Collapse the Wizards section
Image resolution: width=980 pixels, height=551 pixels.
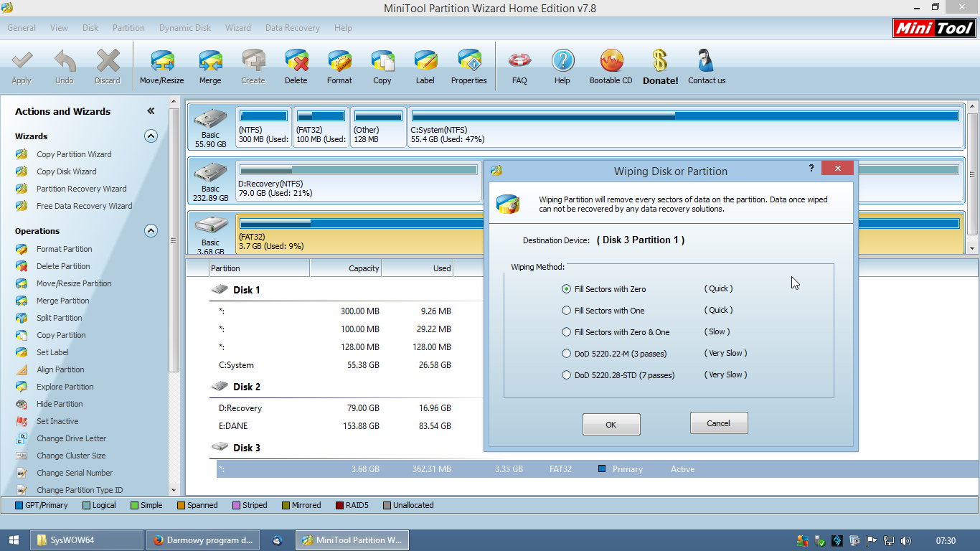point(151,136)
